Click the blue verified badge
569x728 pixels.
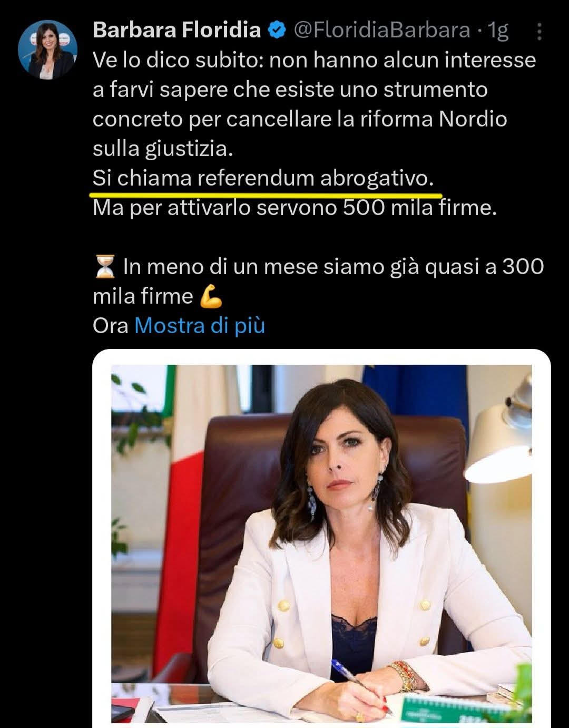tap(276, 31)
